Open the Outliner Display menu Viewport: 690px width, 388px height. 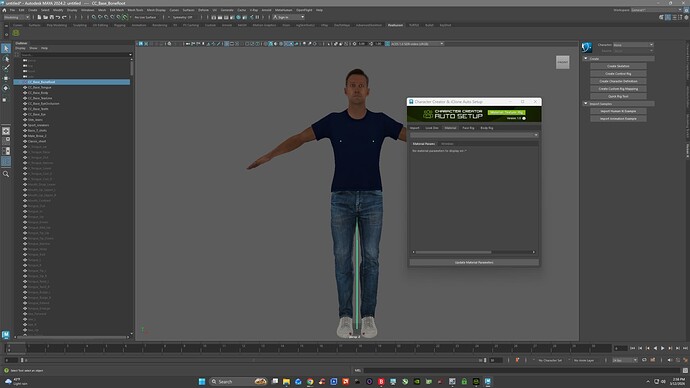coord(20,48)
